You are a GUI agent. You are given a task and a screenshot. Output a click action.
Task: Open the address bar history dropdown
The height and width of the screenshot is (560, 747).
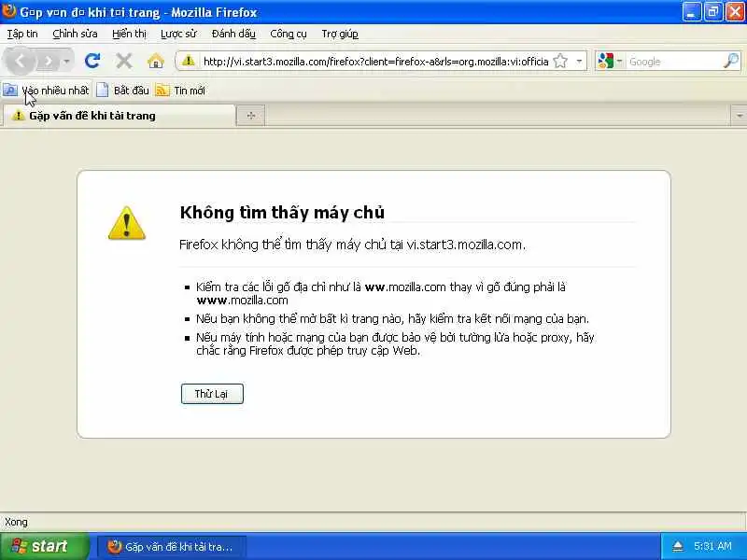(579, 61)
